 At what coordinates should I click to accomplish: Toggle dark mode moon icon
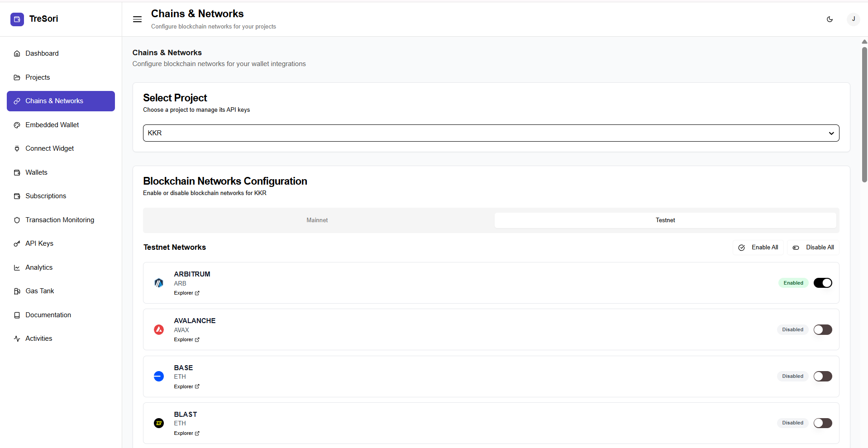(830, 19)
